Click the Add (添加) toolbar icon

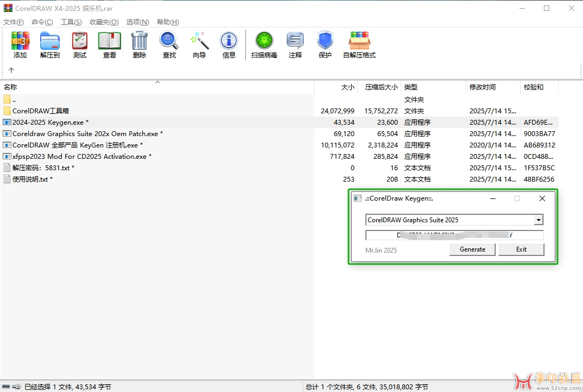click(20, 41)
